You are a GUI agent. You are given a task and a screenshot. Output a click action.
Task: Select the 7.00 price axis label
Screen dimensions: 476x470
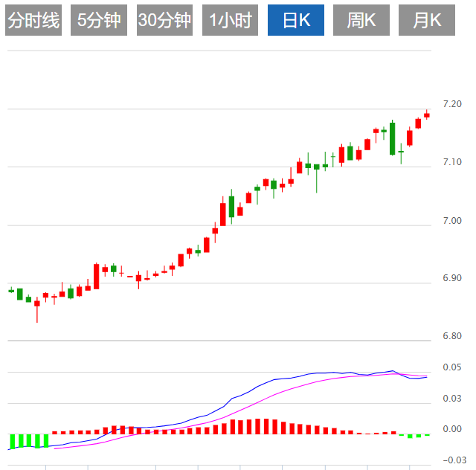[451, 220]
